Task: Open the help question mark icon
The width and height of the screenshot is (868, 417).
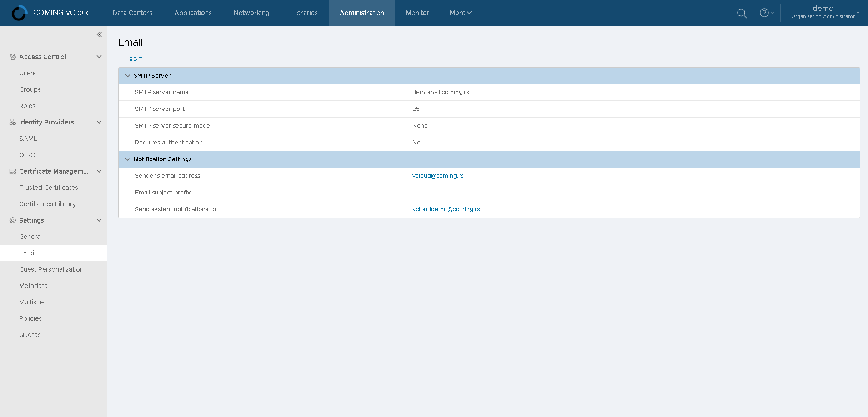Action: click(764, 13)
